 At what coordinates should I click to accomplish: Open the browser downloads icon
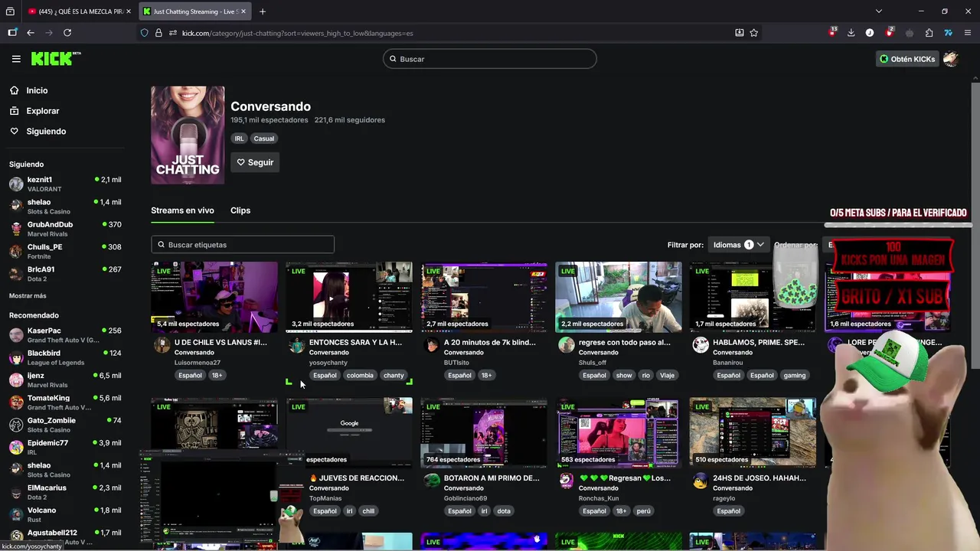(851, 33)
